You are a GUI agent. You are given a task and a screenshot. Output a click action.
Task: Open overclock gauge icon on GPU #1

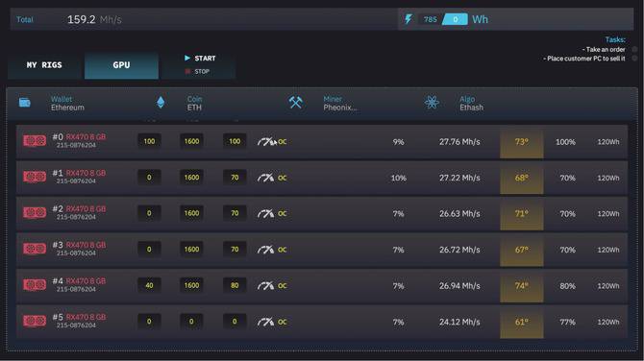[265, 178]
